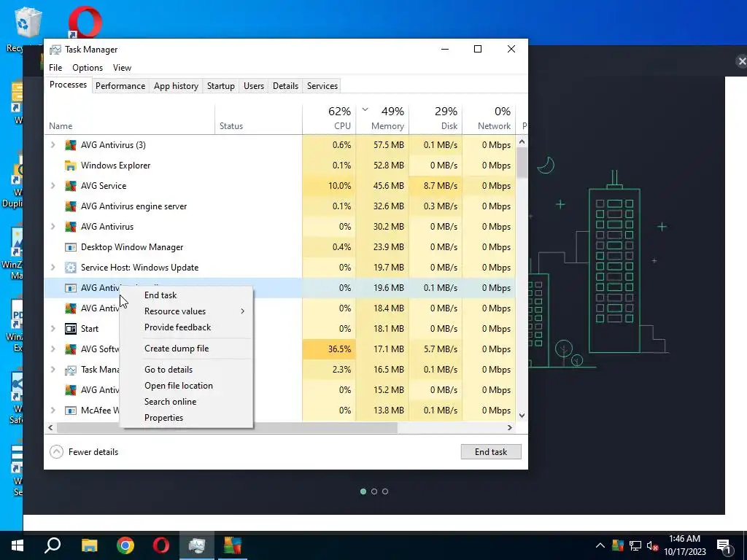Click the muted volume tray icon

653,545
